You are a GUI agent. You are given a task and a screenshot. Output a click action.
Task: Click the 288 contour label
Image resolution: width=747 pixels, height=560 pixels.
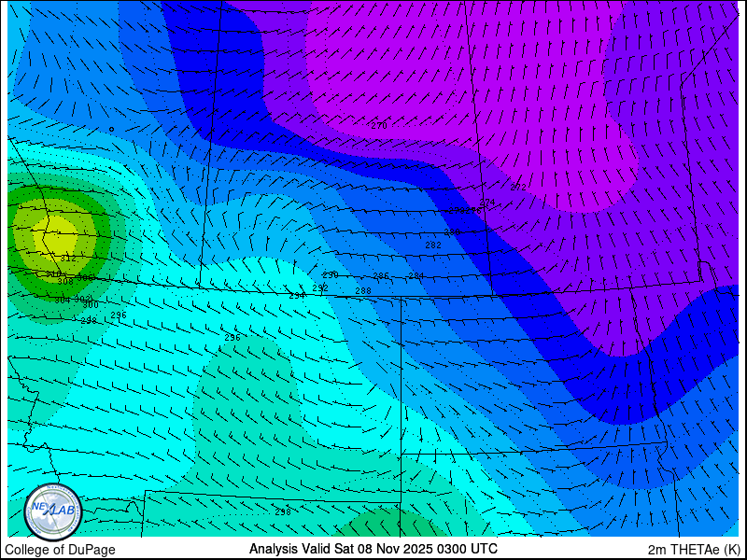[363, 291]
